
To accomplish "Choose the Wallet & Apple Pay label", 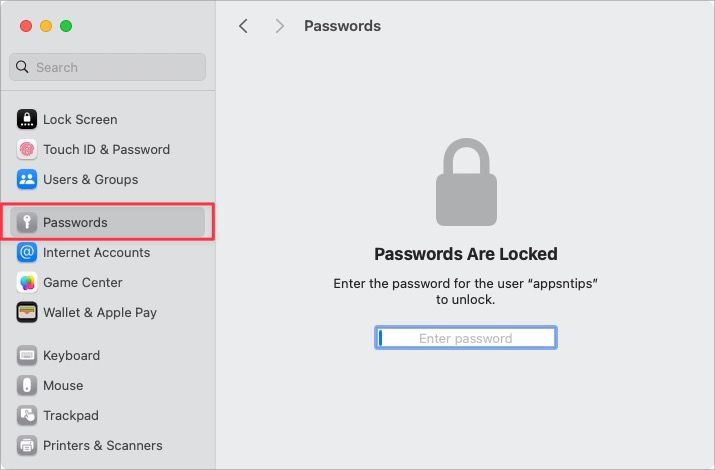I will (100, 313).
